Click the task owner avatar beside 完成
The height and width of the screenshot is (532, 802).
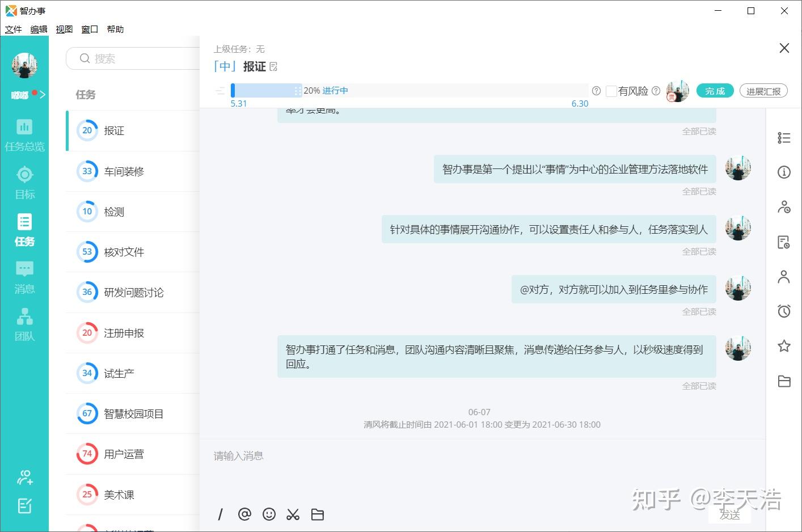[x=677, y=91]
